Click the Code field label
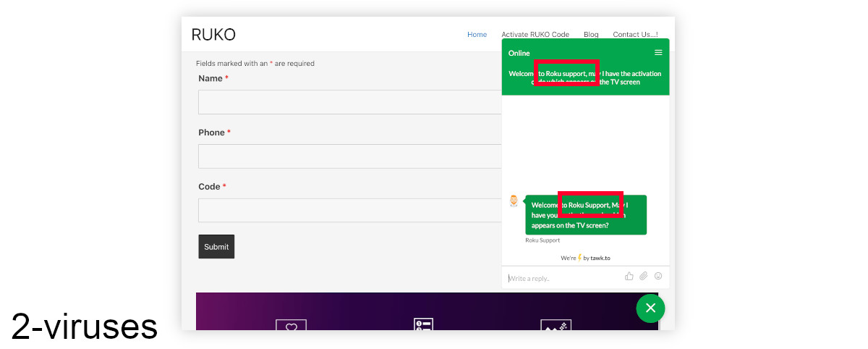Screen dimensions: 868x349 (x=213, y=187)
